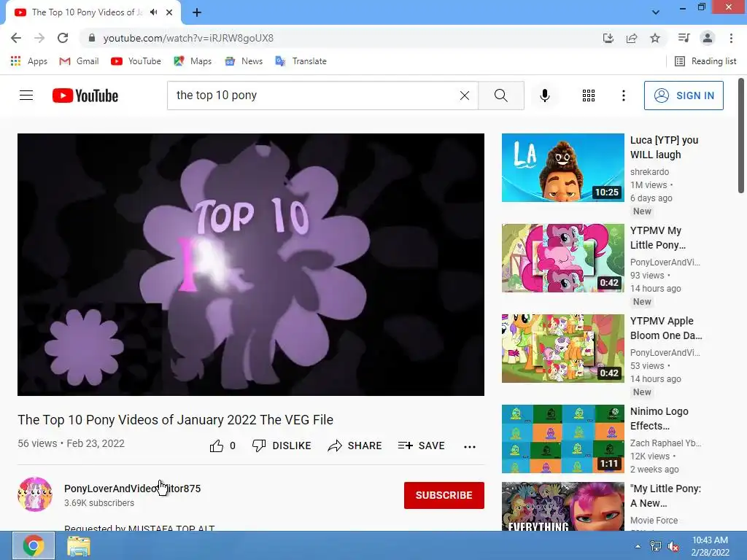Open 'Luca [YTP] you WILL laugh' title
The image size is (747, 560).
[664, 147]
